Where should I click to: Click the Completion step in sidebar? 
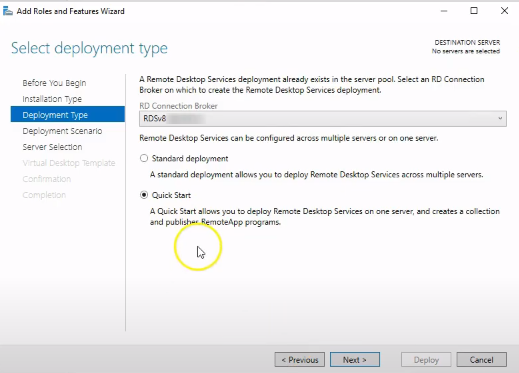44,195
